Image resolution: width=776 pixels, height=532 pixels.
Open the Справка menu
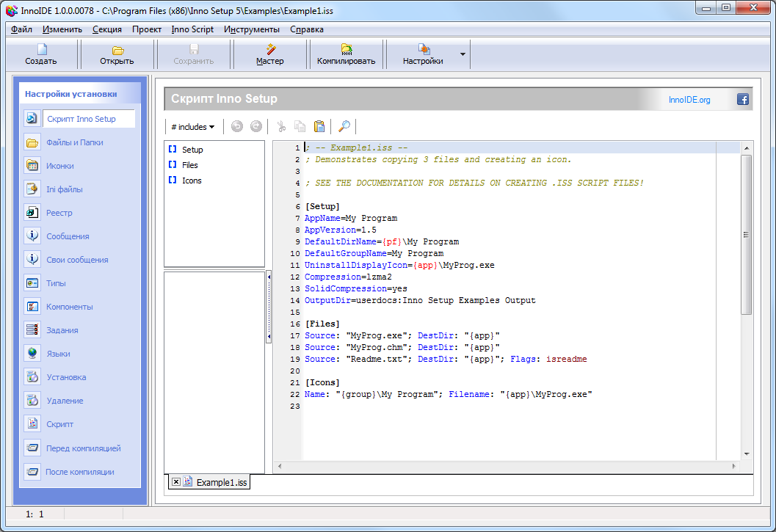point(307,29)
